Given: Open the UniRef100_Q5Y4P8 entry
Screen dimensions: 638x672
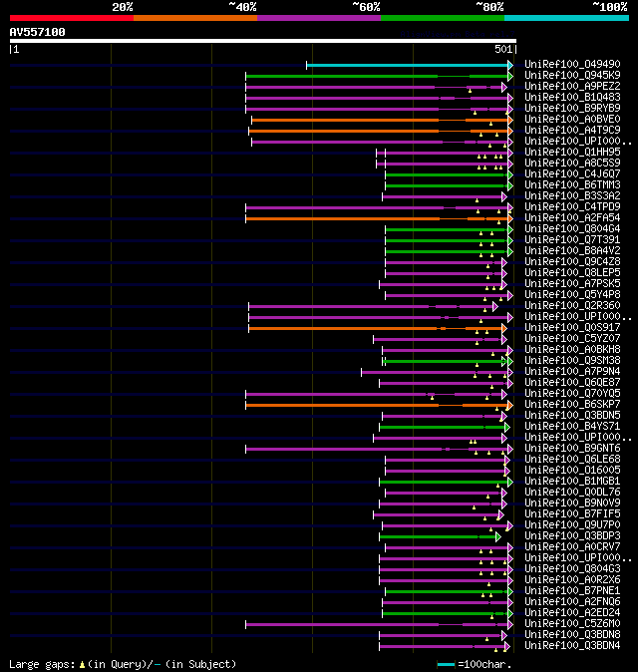Looking at the screenshot, I should point(572,295).
